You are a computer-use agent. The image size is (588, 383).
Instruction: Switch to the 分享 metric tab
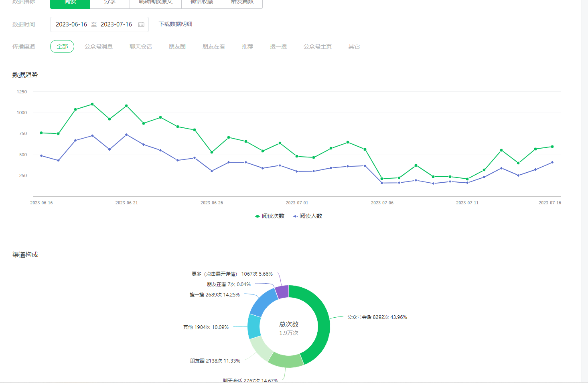click(109, 2)
